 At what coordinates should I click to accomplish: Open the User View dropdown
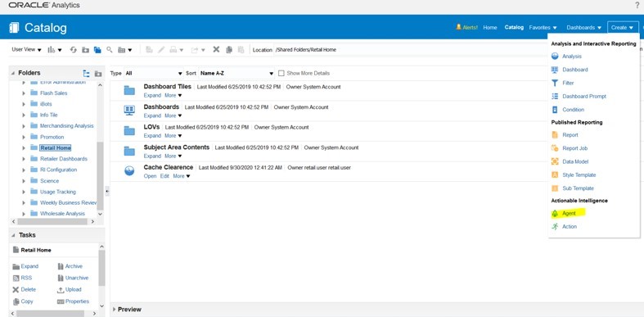(x=27, y=50)
